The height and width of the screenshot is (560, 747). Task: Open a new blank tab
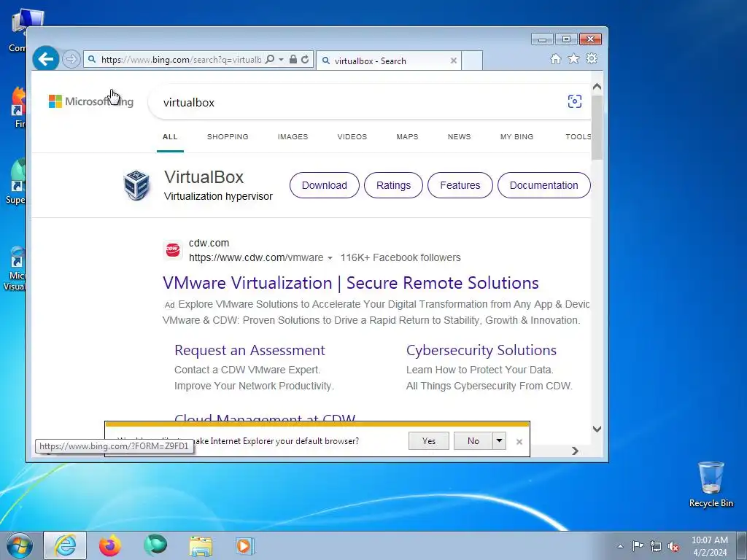(472, 61)
